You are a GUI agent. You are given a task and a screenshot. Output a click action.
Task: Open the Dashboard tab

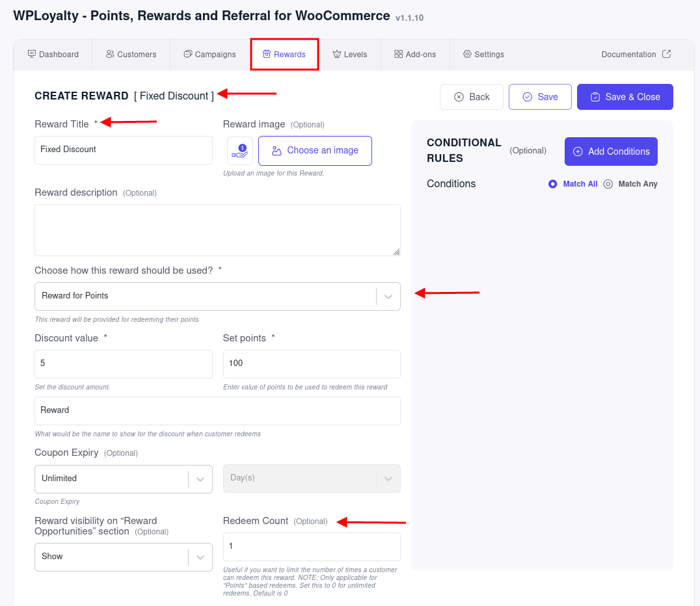pos(53,55)
